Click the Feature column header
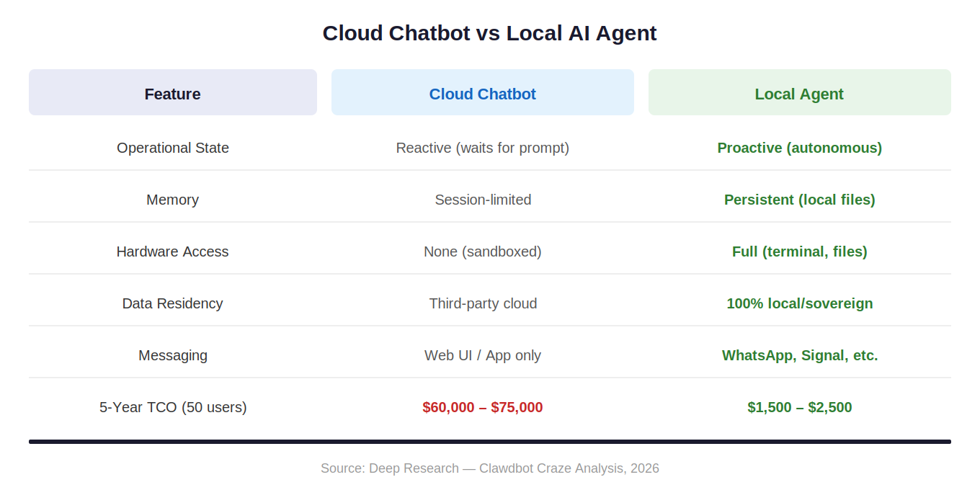 pyautogui.click(x=172, y=94)
